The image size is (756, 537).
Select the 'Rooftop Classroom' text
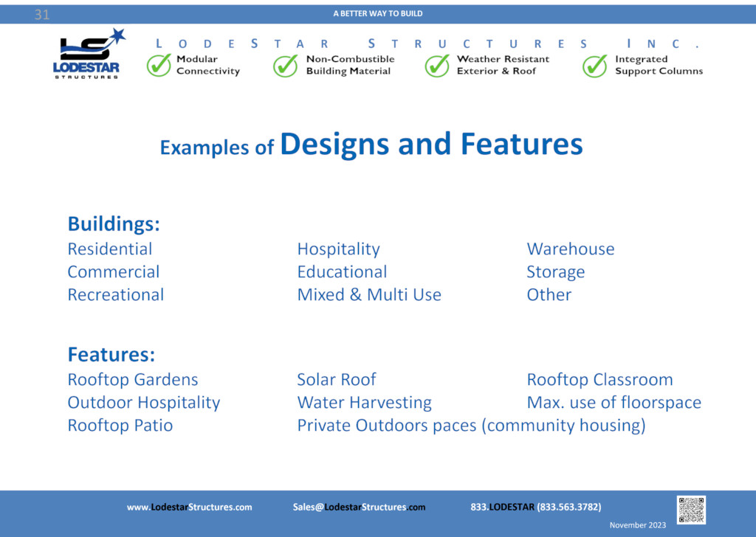pyautogui.click(x=599, y=380)
